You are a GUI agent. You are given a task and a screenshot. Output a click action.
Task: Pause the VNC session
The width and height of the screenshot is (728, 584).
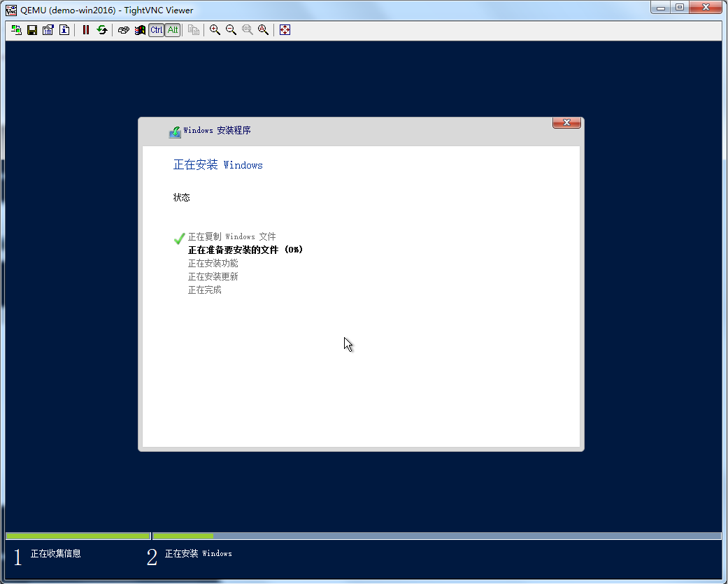[x=86, y=30]
